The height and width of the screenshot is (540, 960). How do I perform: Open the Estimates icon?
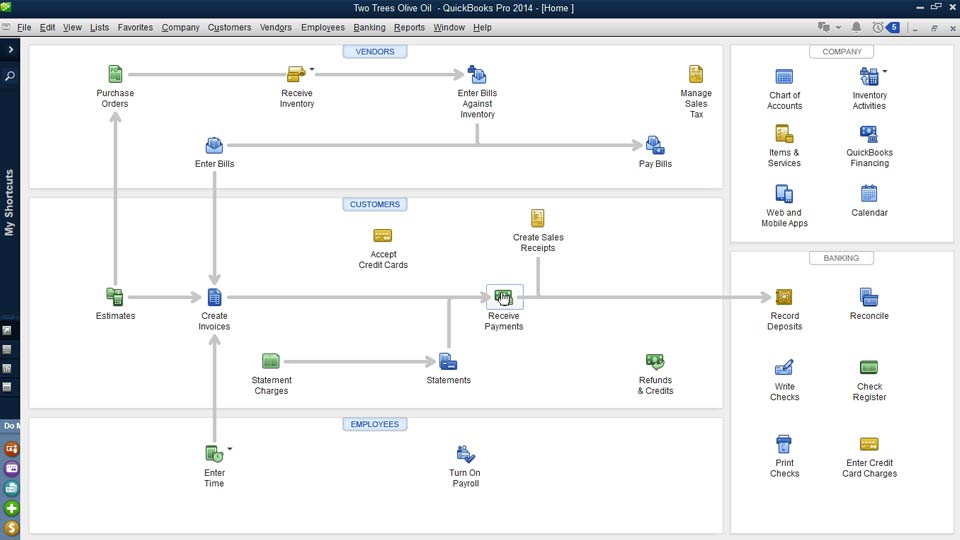click(x=114, y=297)
